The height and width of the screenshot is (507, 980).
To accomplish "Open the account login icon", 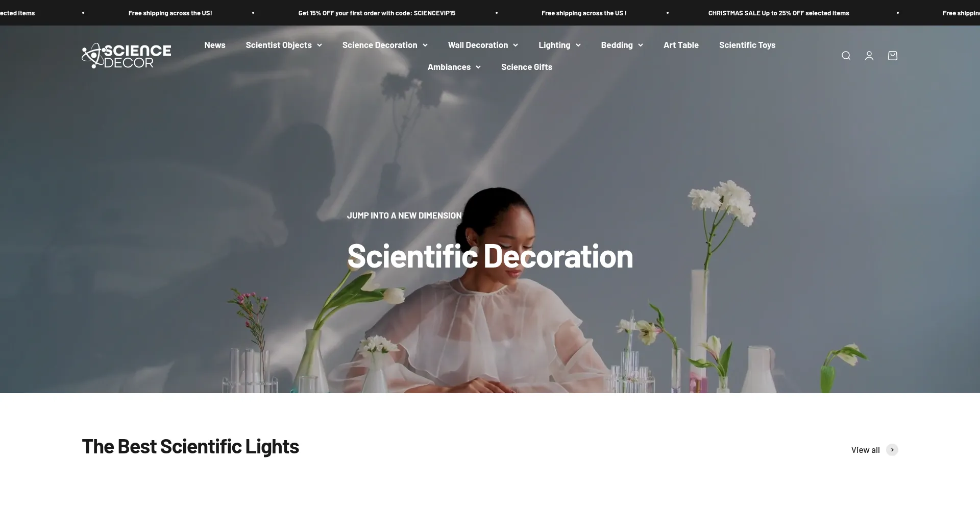I will pos(869,56).
